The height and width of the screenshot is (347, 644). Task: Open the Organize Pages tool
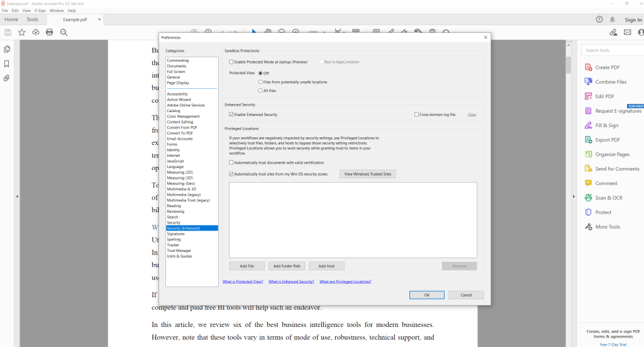(x=607, y=154)
